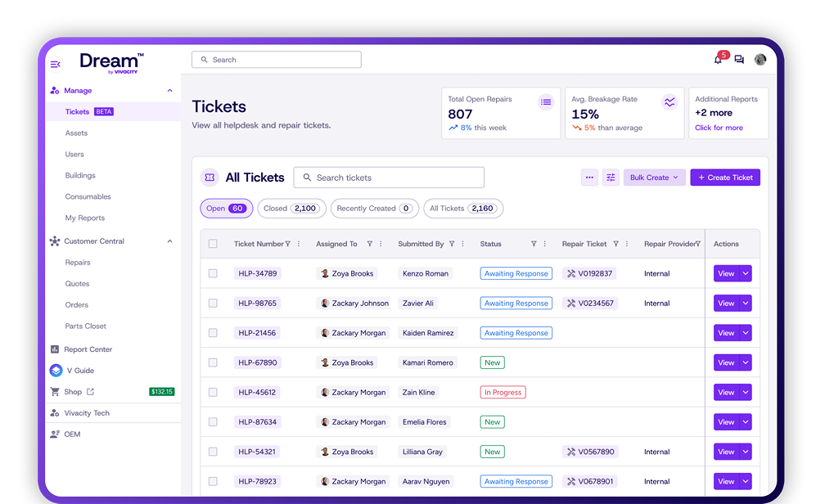825x504 pixels.
Task: Open the filter settings icon beside Bulk Create
Action: (x=611, y=177)
